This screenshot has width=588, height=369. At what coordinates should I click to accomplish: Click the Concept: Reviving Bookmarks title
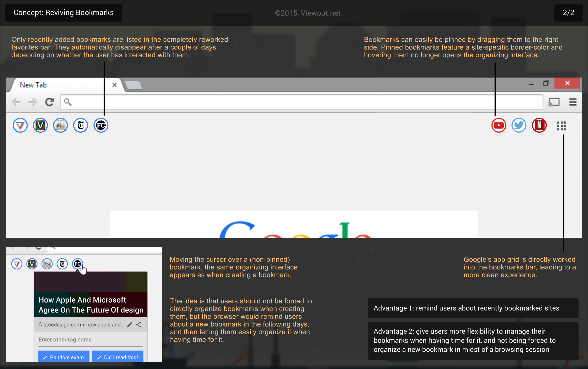(x=64, y=13)
